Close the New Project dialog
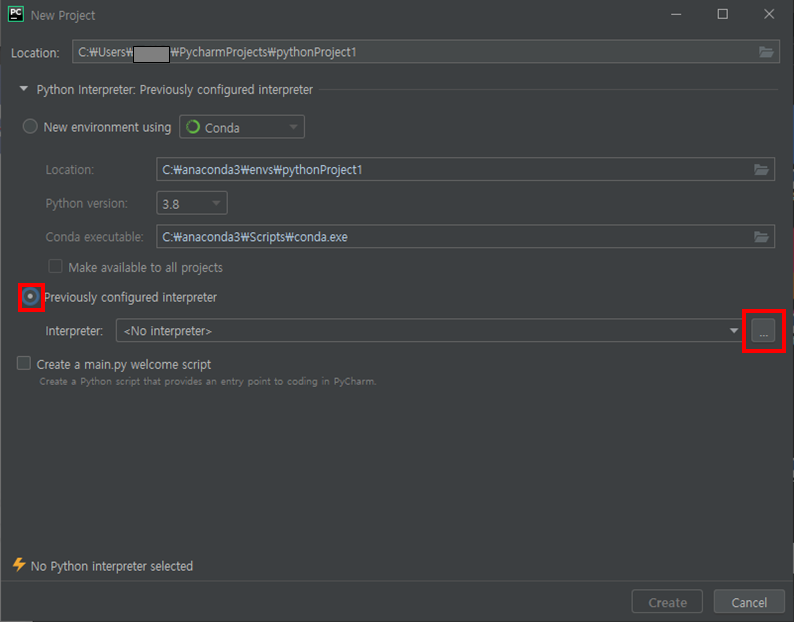This screenshot has height=622, width=794. point(769,14)
